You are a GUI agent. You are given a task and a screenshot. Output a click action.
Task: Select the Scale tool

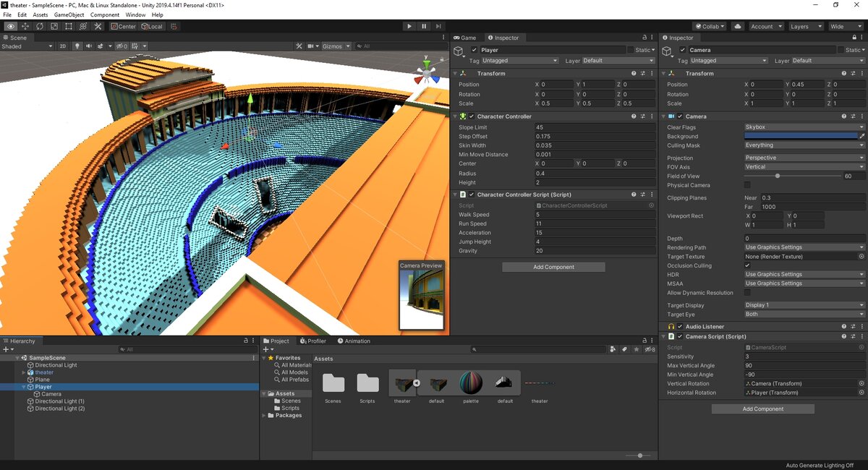(x=54, y=26)
